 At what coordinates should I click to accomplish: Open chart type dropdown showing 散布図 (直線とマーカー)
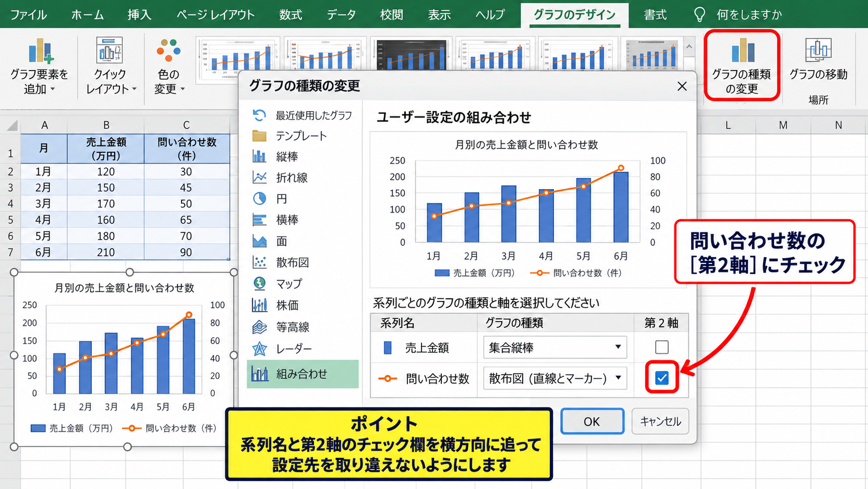coord(555,378)
